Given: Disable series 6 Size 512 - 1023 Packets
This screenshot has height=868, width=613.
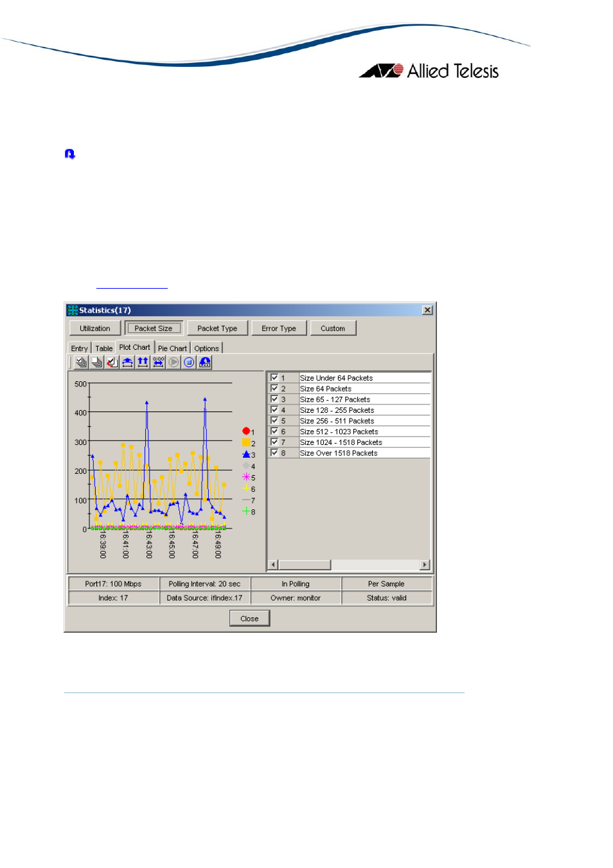Looking at the screenshot, I should [274, 431].
